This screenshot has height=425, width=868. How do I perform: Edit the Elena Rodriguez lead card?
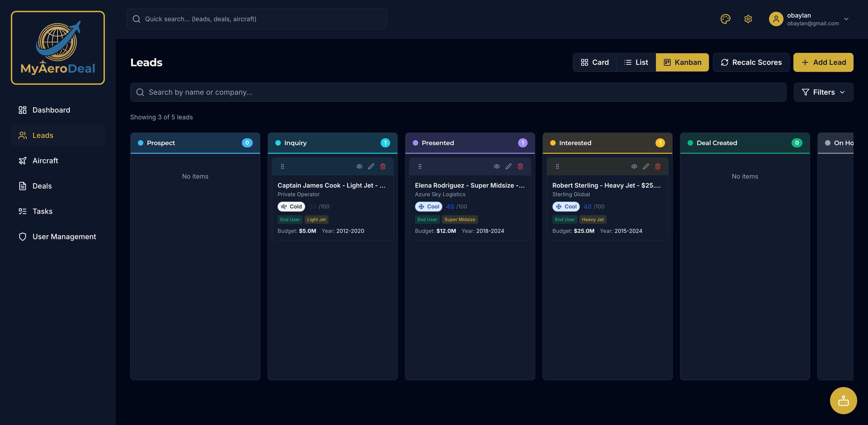tap(508, 166)
